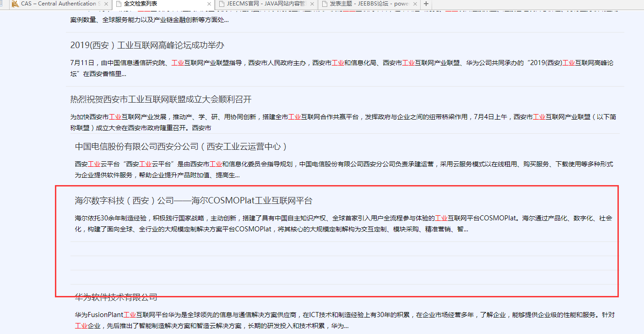This screenshot has width=644, height=334.
Task: Select the 全文检索列表 browser tab
Action: pos(163,4)
